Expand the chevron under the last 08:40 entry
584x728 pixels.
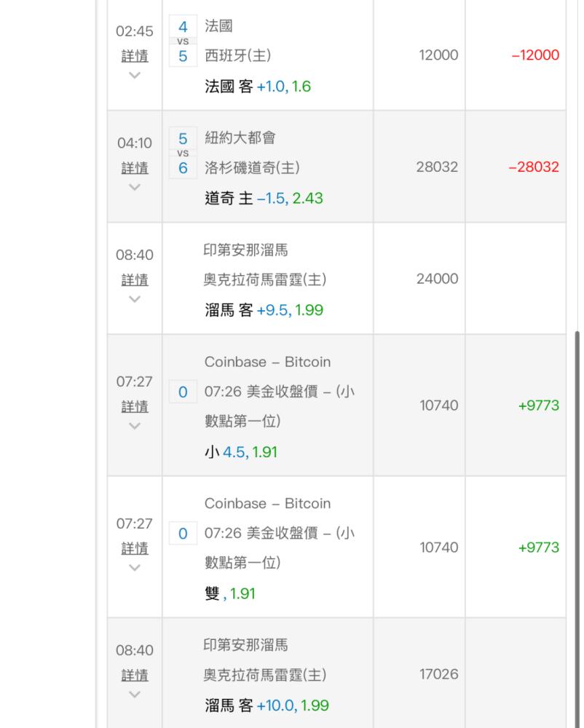135,694
